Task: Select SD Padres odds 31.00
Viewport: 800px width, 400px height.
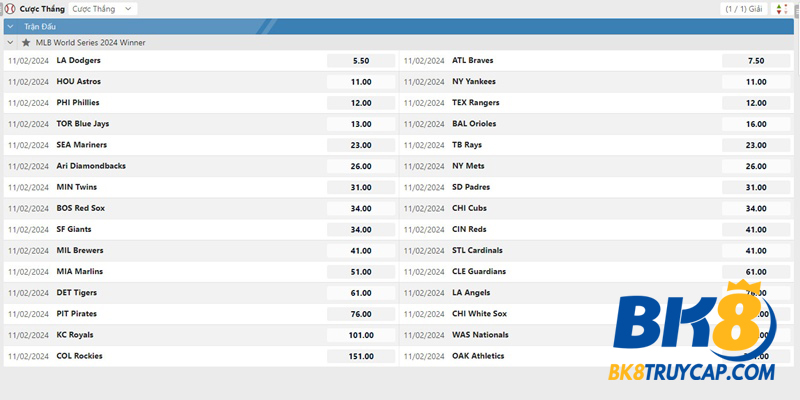Action: [756, 188]
